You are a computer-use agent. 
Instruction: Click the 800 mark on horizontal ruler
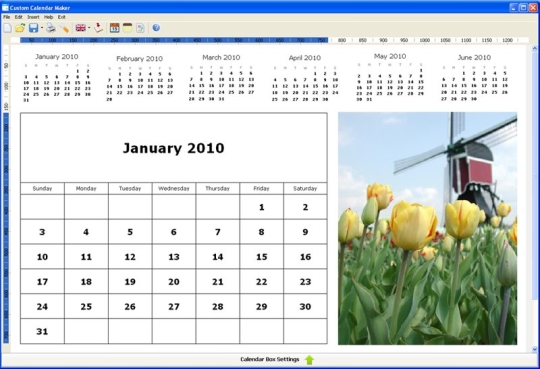pyautogui.click(x=342, y=40)
